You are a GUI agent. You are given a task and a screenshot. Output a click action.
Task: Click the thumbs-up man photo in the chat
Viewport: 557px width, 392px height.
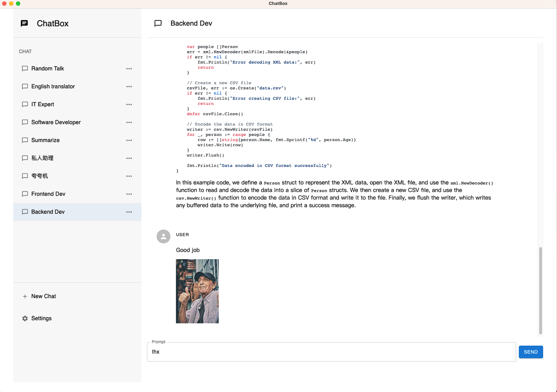pyautogui.click(x=197, y=291)
